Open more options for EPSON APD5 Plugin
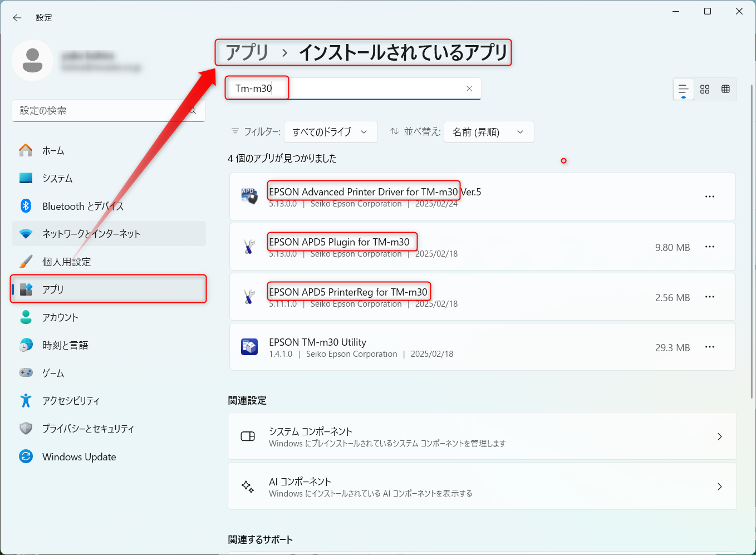The height and width of the screenshot is (555, 756). click(710, 247)
